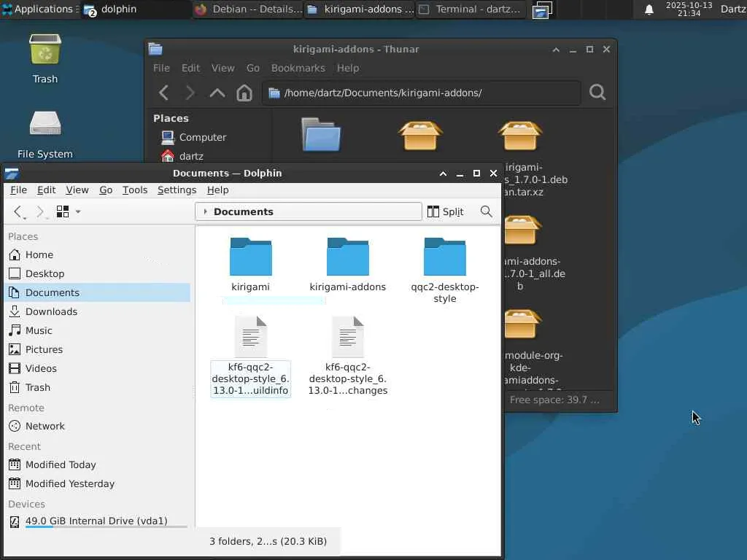Open Dolphin's search tool

[x=486, y=211]
